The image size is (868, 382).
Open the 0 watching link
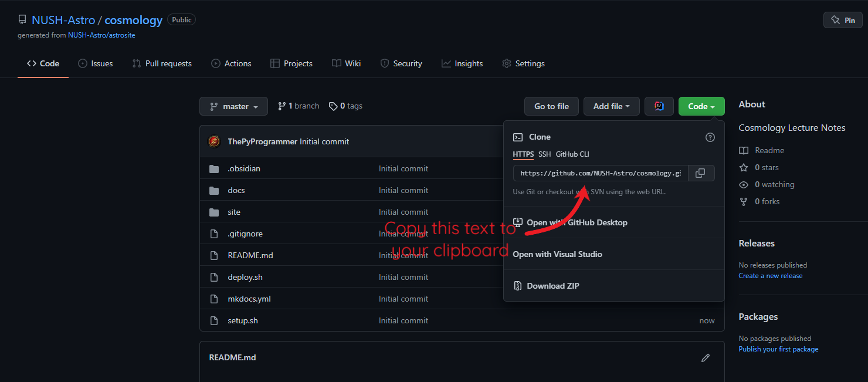pos(767,184)
